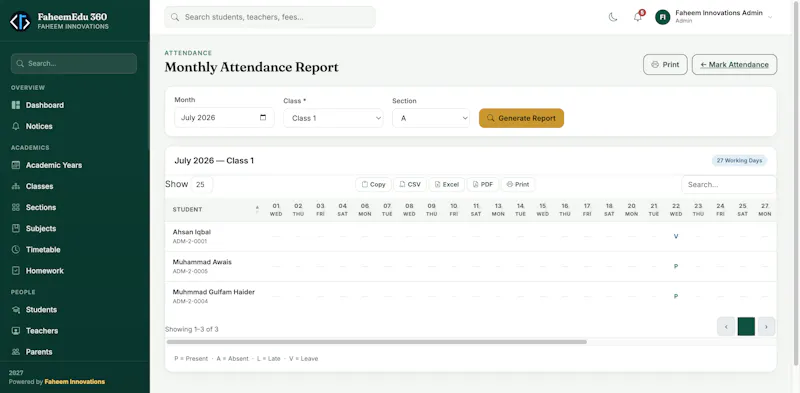Screen dimensions: 800x393
Task: Click Generate Report button
Action: [521, 118]
